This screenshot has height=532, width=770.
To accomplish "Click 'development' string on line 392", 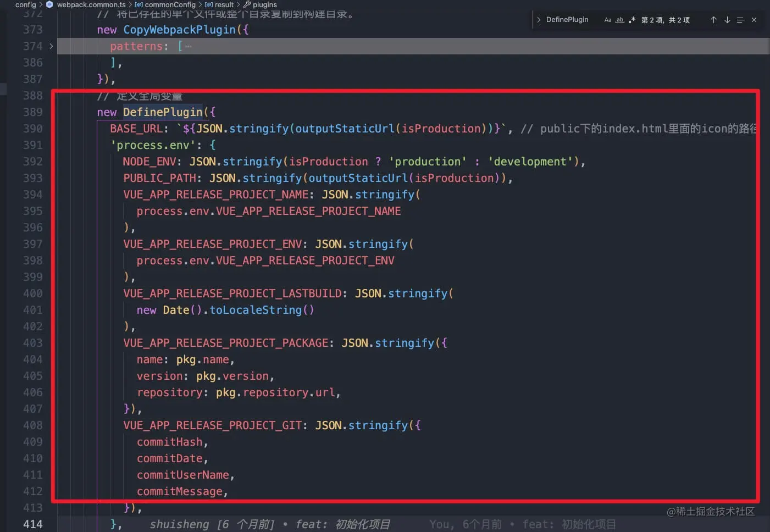I will pyautogui.click(x=530, y=162).
